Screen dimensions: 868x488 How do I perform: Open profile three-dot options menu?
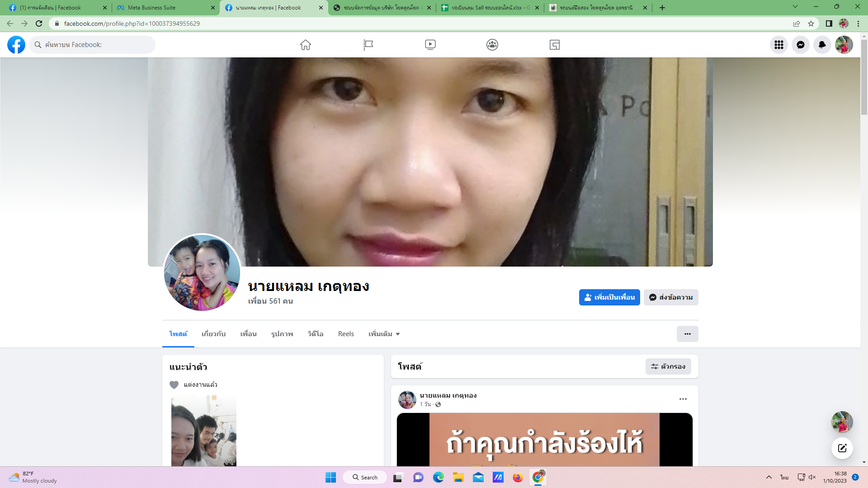coord(687,334)
